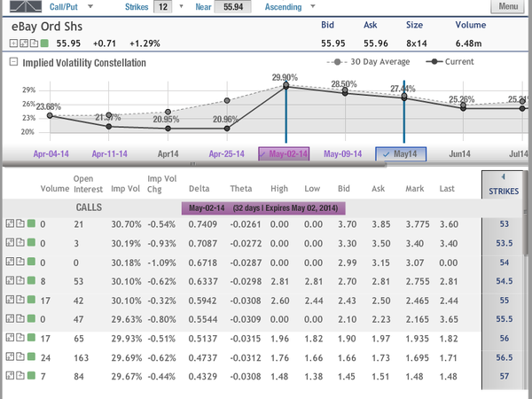Image resolution: width=532 pixels, height=399 pixels.
Task: Open the Menu button
Action: tap(508, 6)
